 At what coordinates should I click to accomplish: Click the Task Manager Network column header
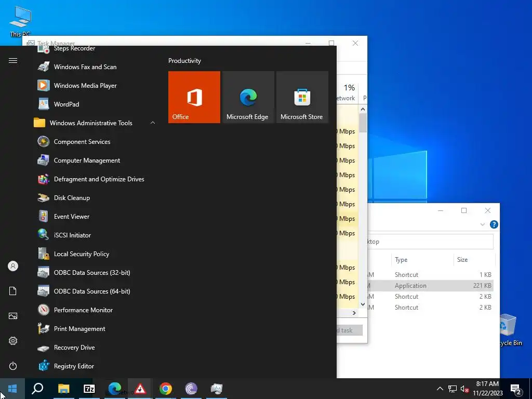347,92
